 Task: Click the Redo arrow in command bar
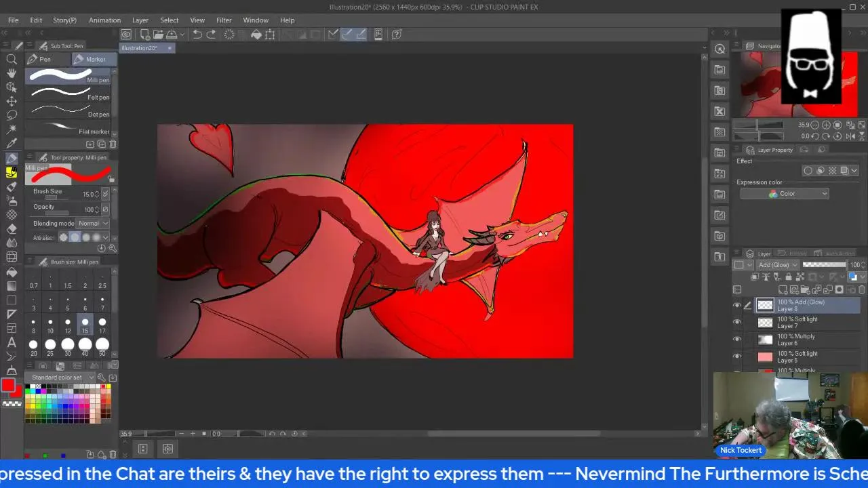coord(211,34)
